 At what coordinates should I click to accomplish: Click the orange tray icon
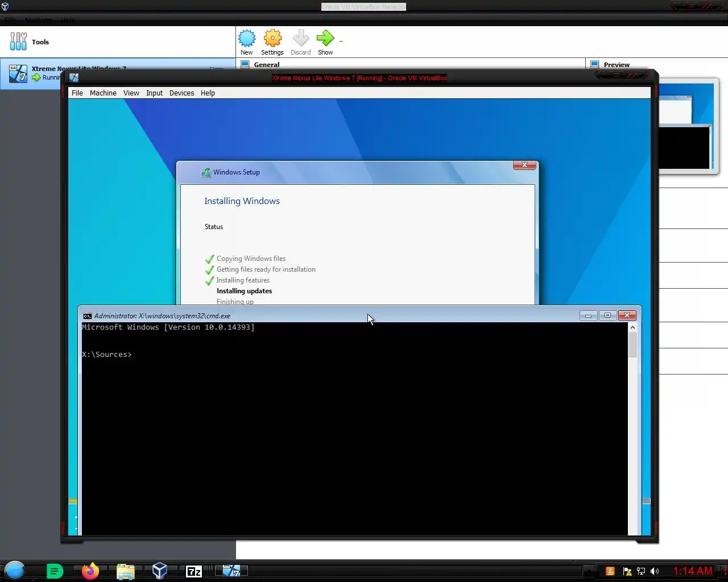pyautogui.click(x=610, y=571)
